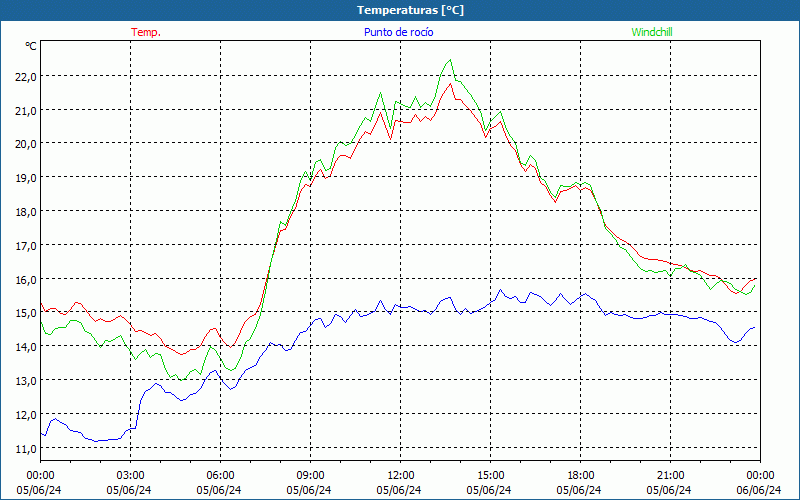
Task: Click the 17,0 y-axis value
Action: 26,245
